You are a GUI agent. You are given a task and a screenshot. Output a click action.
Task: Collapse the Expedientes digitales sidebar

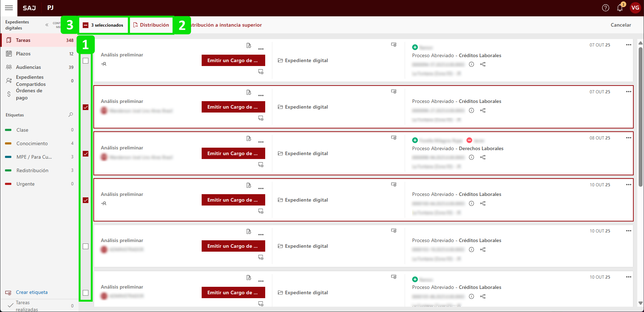(x=47, y=25)
